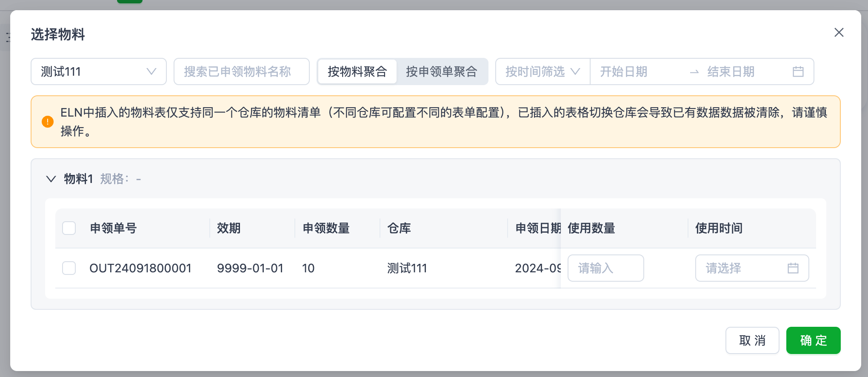Confirm with the green 确定 button
This screenshot has width=868, height=377.
point(813,340)
